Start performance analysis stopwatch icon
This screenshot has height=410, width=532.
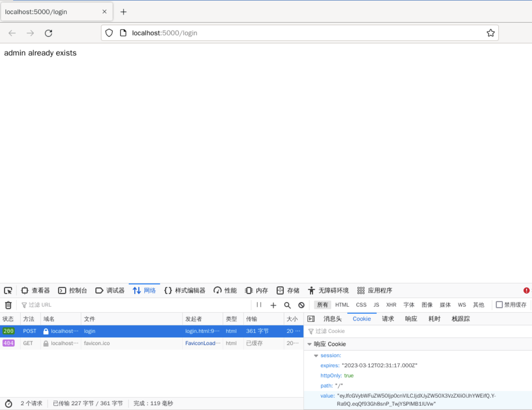[8, 403]
